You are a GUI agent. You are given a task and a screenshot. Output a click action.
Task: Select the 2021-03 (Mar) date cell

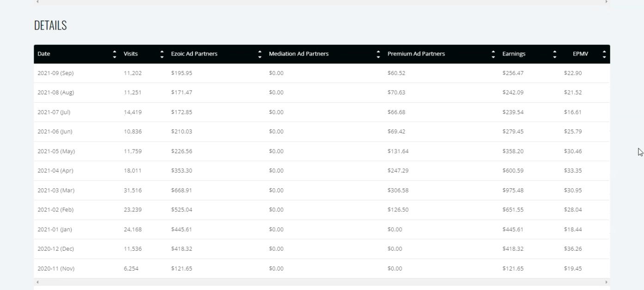coord(56,191)
